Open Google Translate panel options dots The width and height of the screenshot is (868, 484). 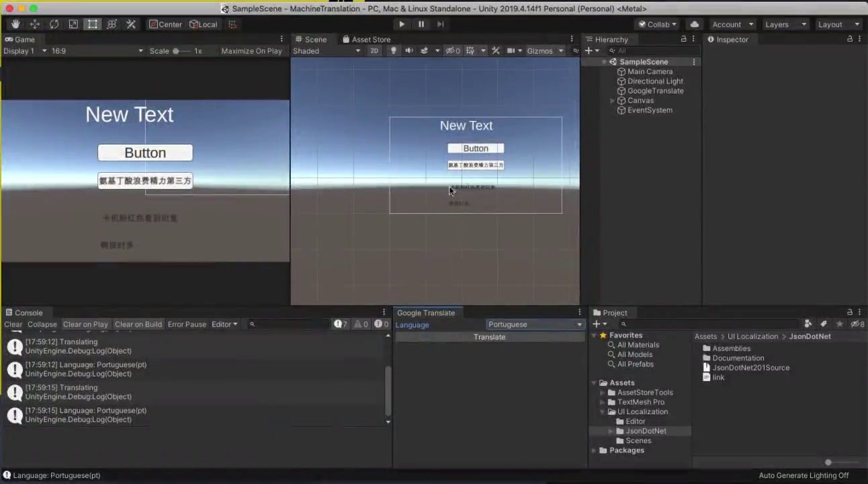580,313
